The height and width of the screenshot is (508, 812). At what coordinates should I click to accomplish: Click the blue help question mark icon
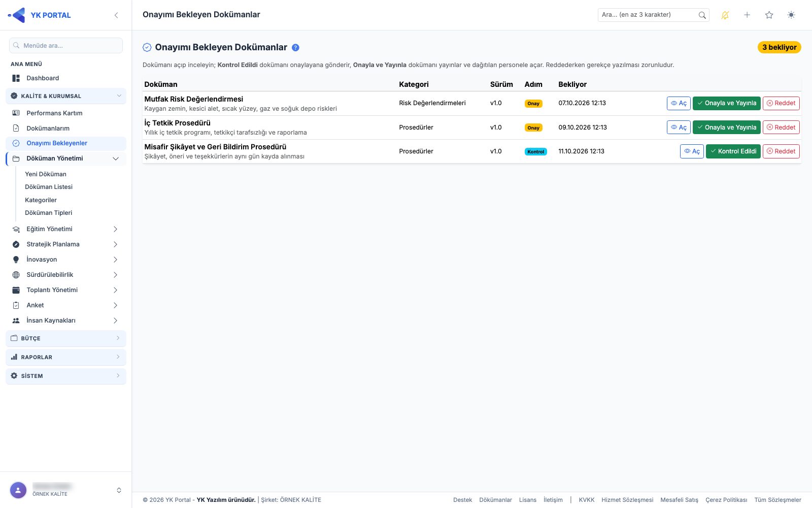(295, 48)
